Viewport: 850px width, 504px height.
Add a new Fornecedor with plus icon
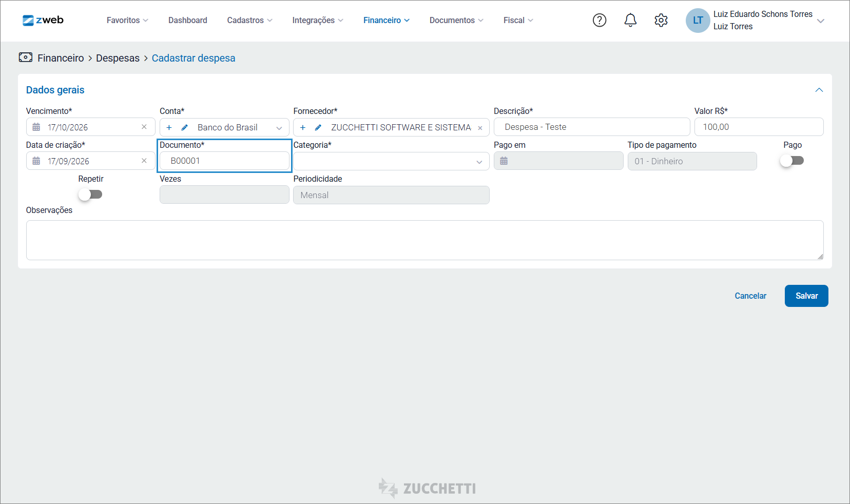click(x=303, y=127)
